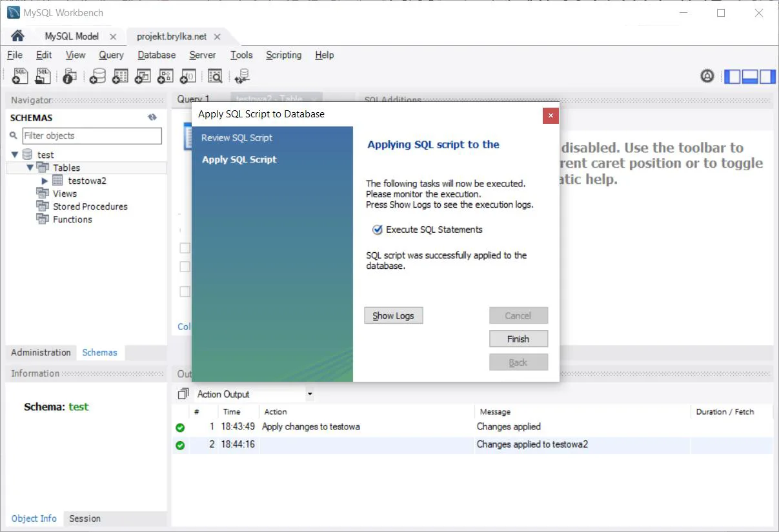Open the schema inspector icon
779x532 pixels.
[x=70, y=76]
